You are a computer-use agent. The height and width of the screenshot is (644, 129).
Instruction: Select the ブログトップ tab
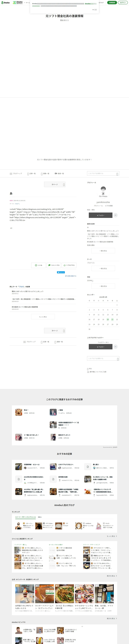[x=16, y=173]
